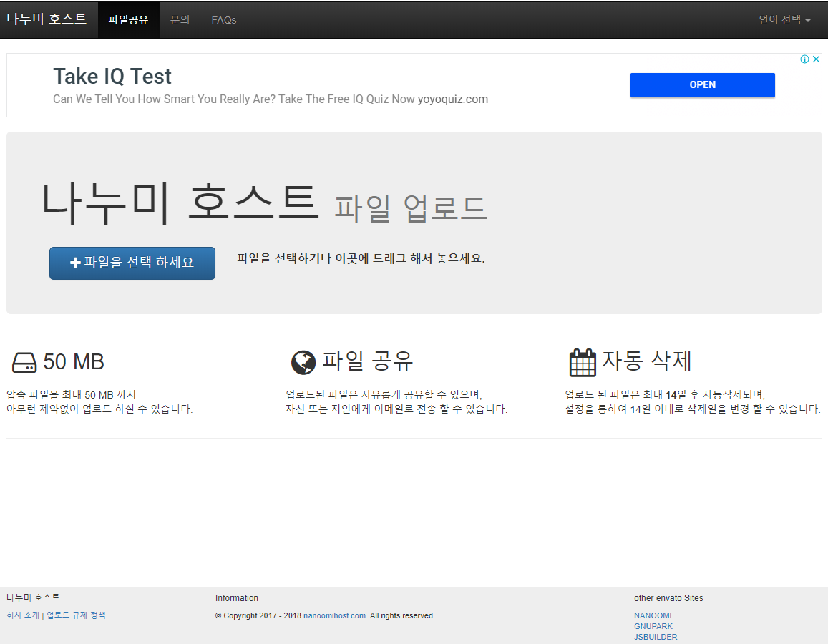Click the drag-and-drop instruction text area
Image resolution: width=828 pixels, height=644 pixels.
[361, 258]
